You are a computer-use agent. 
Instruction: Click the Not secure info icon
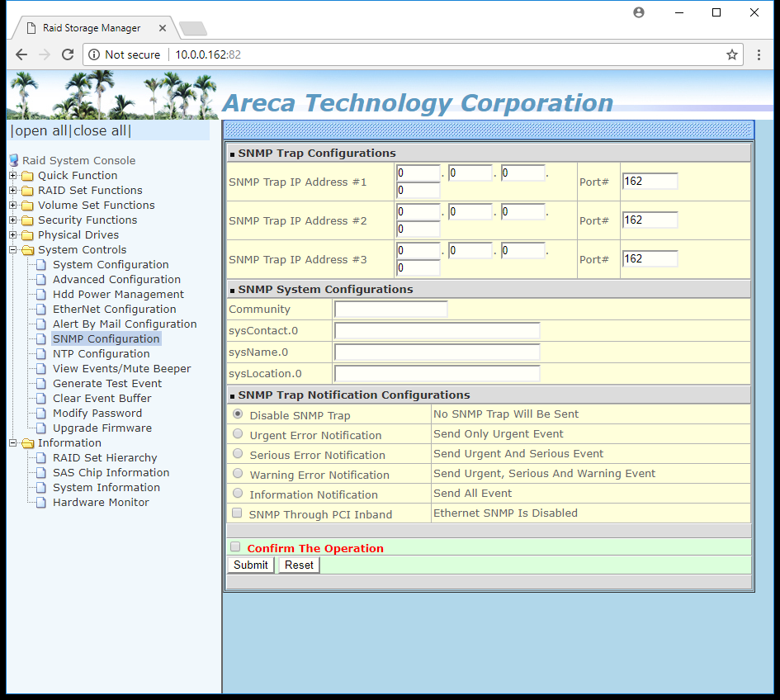pyautogui.click(x=94, y=54)
